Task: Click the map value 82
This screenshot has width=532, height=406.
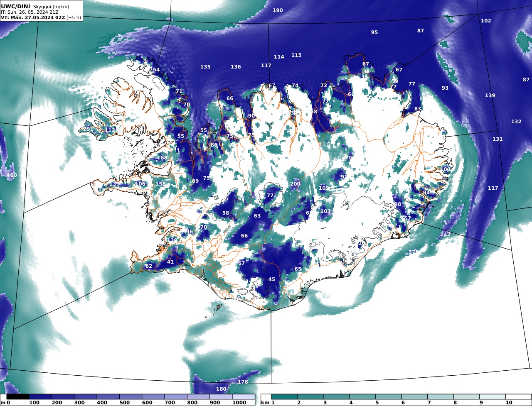Action: pyautogui.click(x=149, y=266)
